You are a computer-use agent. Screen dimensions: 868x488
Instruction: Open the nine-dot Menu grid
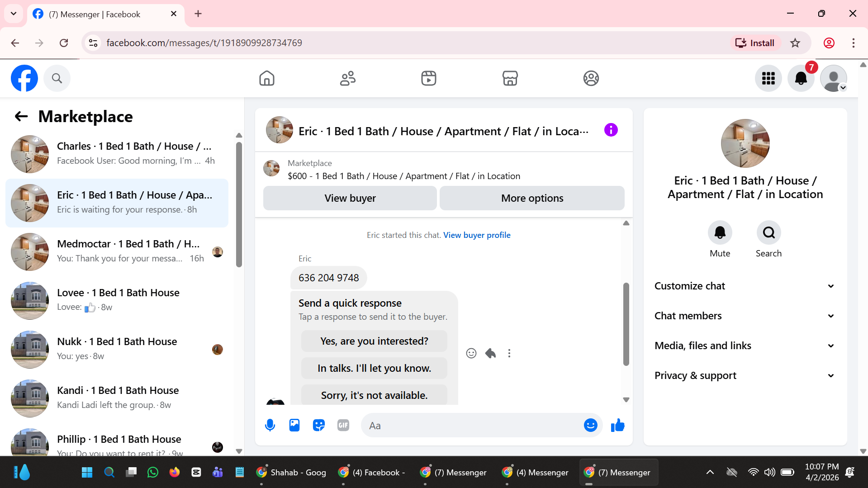(768, 78)
